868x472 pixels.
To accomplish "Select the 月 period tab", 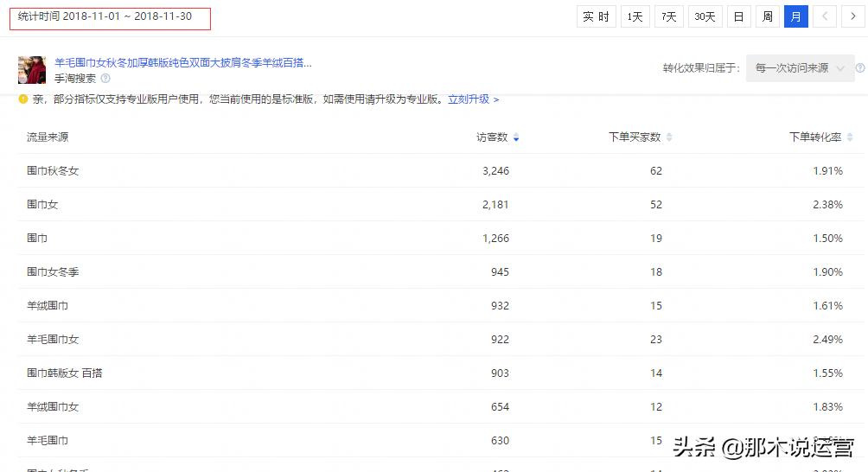I will [x=796, y=16].
